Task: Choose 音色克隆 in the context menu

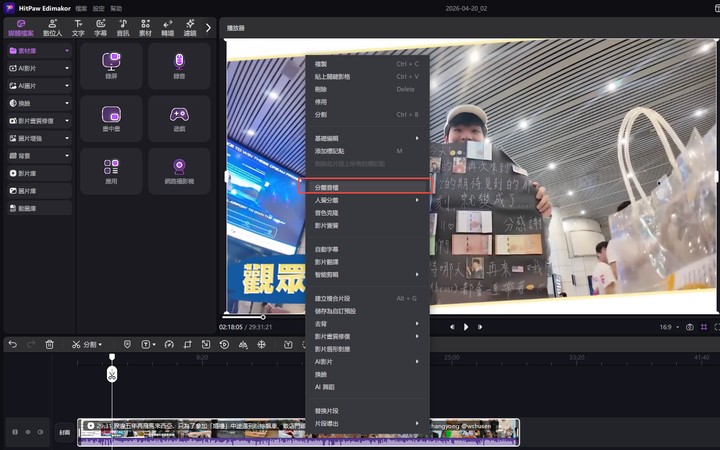Action: pos(367,213)
